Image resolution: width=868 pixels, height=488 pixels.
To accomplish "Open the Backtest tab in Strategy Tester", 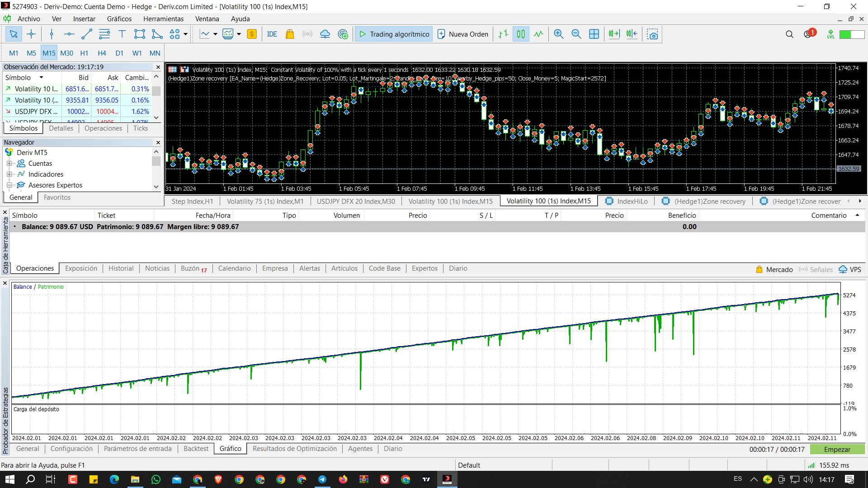I will [x=196, y=449].
